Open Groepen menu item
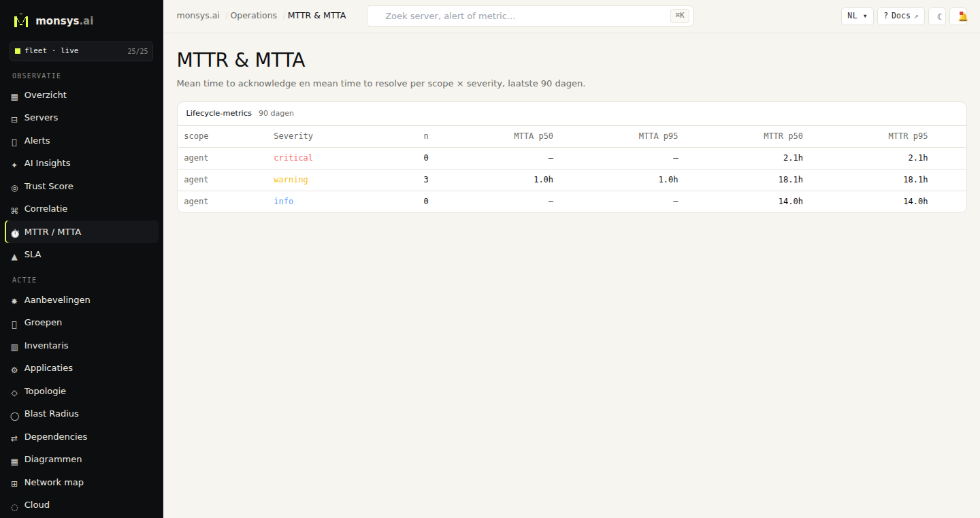 81,323
